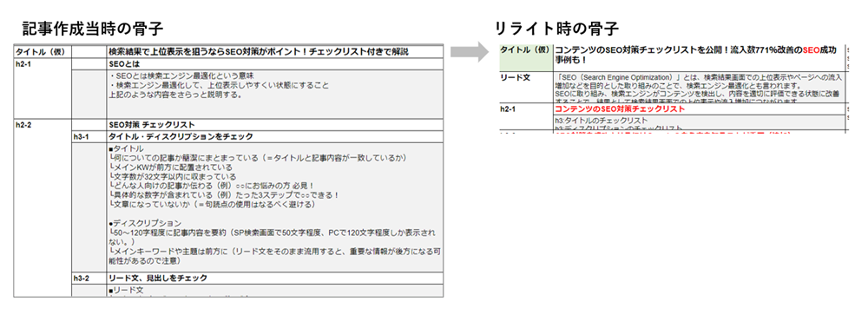Click the gray arrow between the two outlines
The height and width of the screenshot is (315, 868).
(470, 52)
